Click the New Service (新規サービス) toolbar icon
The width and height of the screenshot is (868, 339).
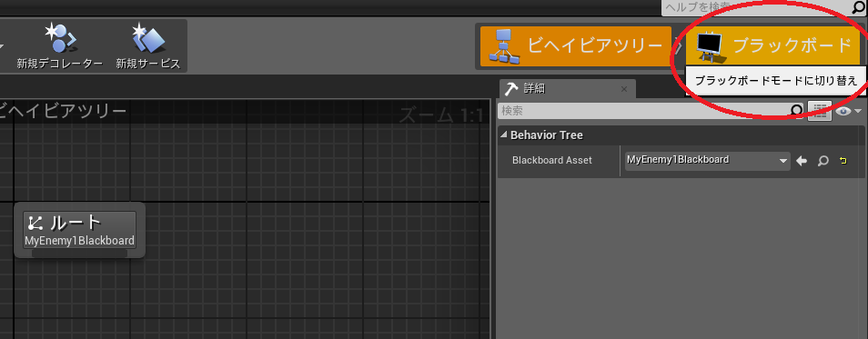(x=147, y=46)
